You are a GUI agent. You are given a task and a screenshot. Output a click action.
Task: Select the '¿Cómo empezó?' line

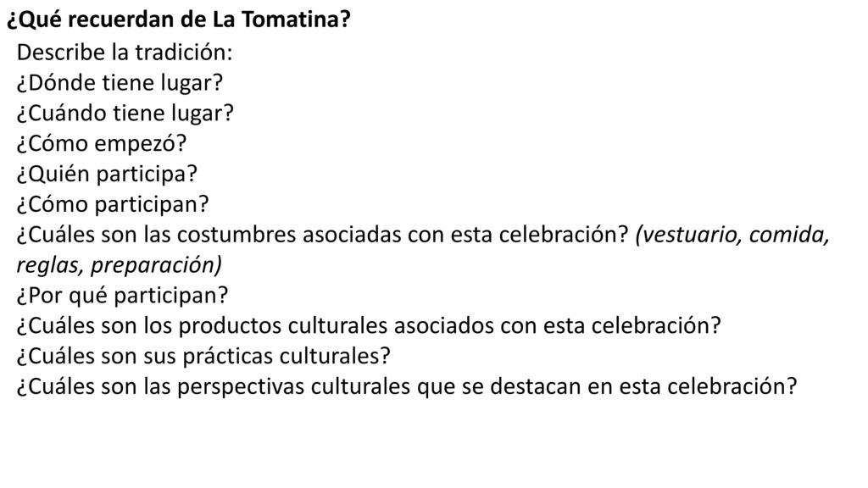102,144
